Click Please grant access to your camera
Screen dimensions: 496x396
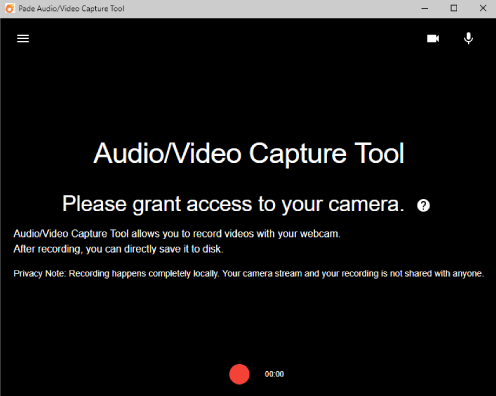coord(233,204)
